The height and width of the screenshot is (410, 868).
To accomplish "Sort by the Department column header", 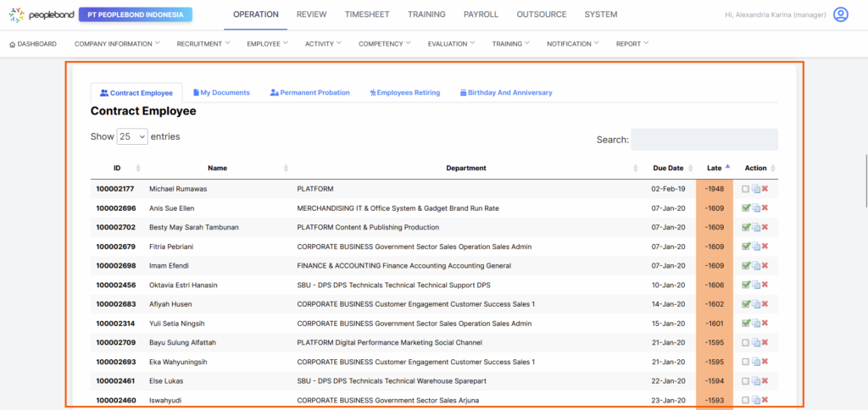I will pos(466,169).
